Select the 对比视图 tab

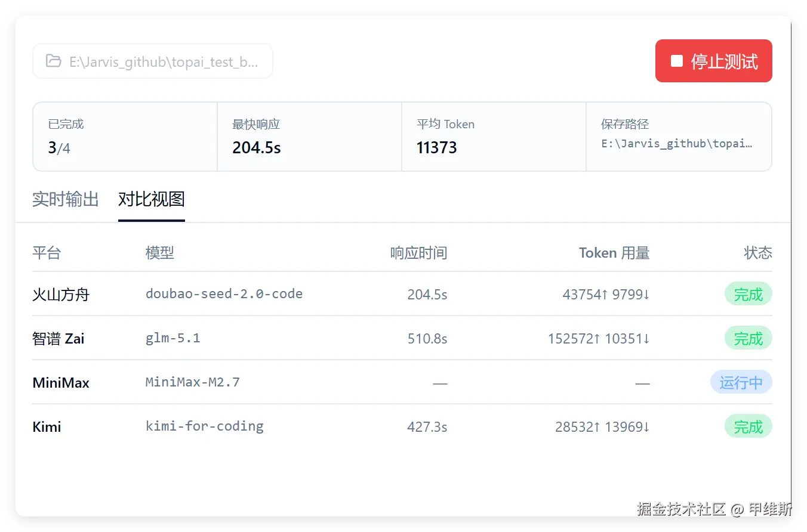point(152,199)
